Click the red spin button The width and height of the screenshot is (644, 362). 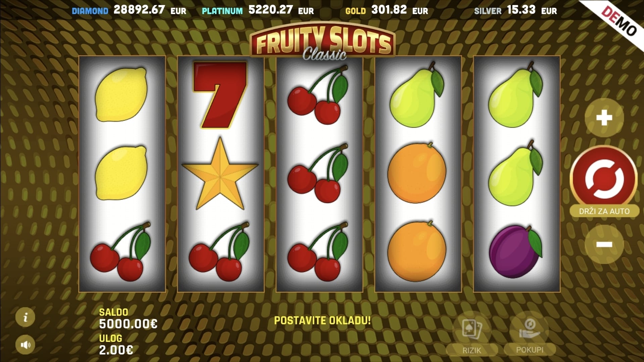(604, 178)
